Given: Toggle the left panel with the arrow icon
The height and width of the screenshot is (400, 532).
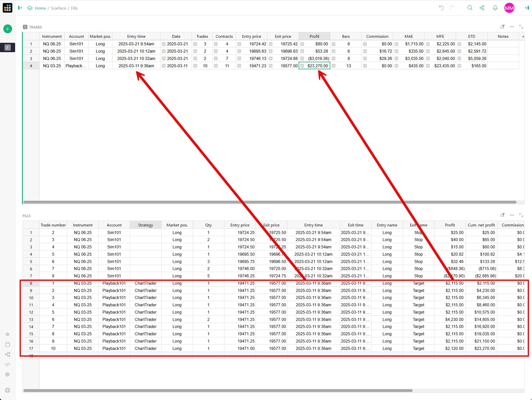Looking at the screenshot, I should 20,8.
